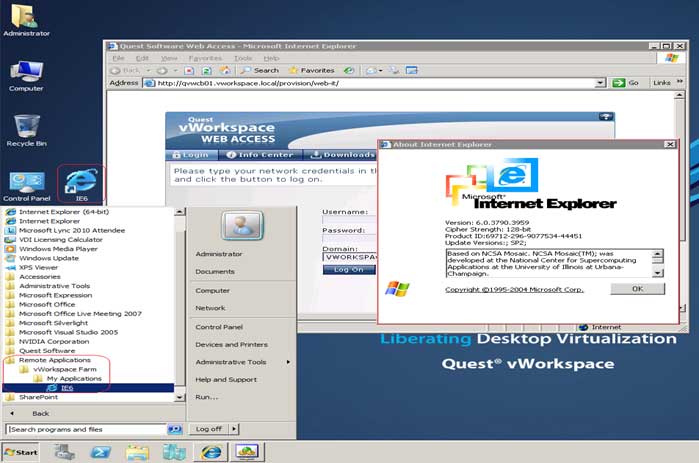This screenshot has width=699, height=463.
Task: Open the View menu in IE
Action: click(x=169, y=58)
